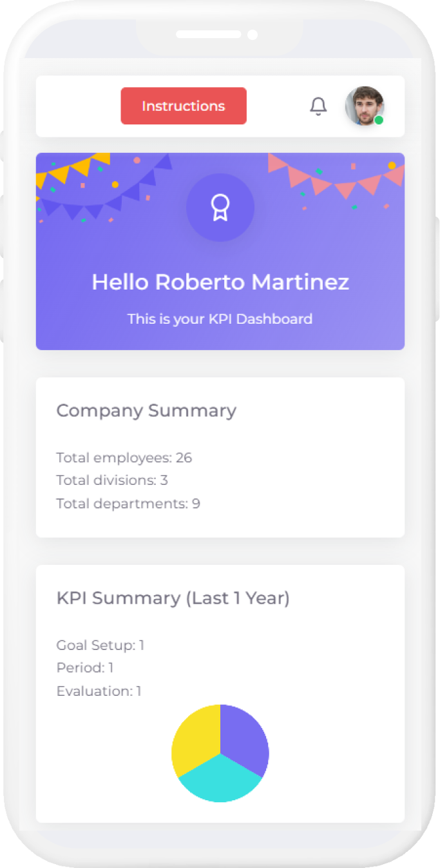Open the user profile avatar

pos(363,105)
